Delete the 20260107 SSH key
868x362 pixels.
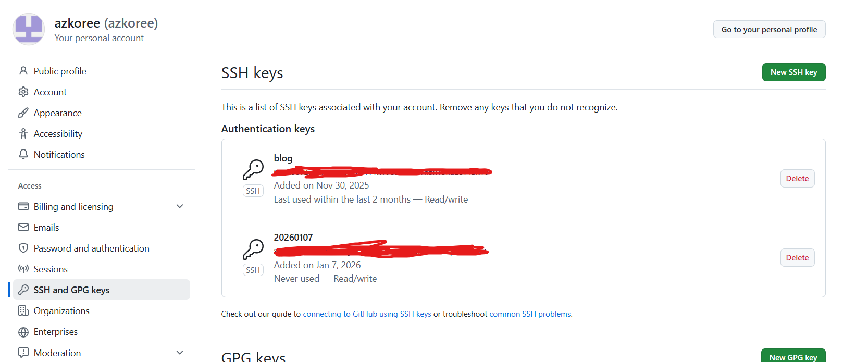[797, 258]
